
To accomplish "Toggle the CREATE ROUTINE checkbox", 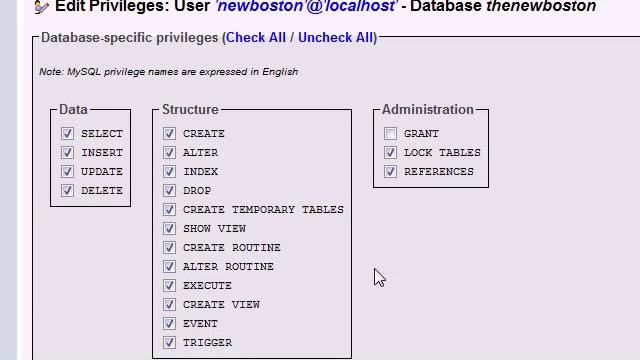I will click(169, 247).
